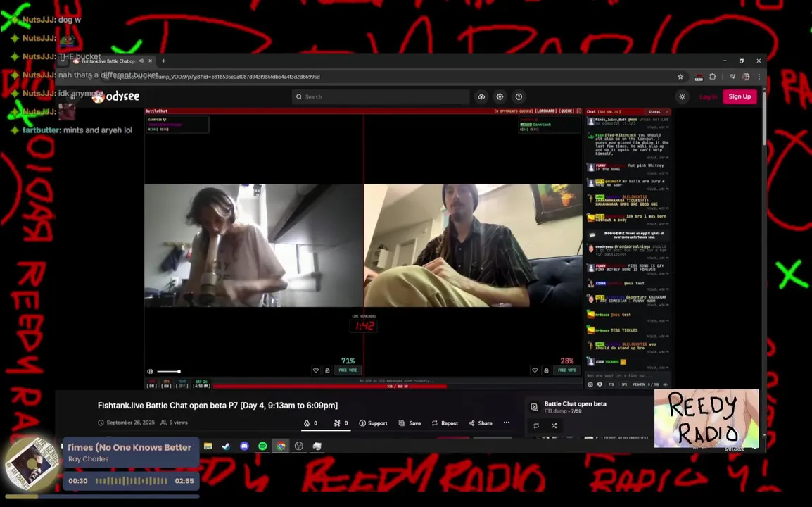Open the OBS Studio taskbar icon
This screenshot has width=812, height=507.
(x=299, y=446)
